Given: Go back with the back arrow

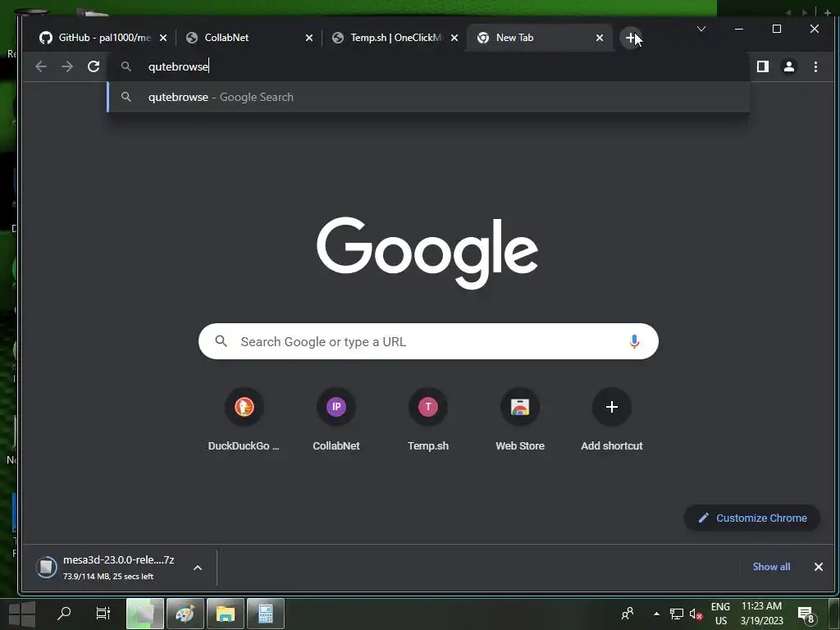Looking at the screenshot, I should (x=41, y=66).
